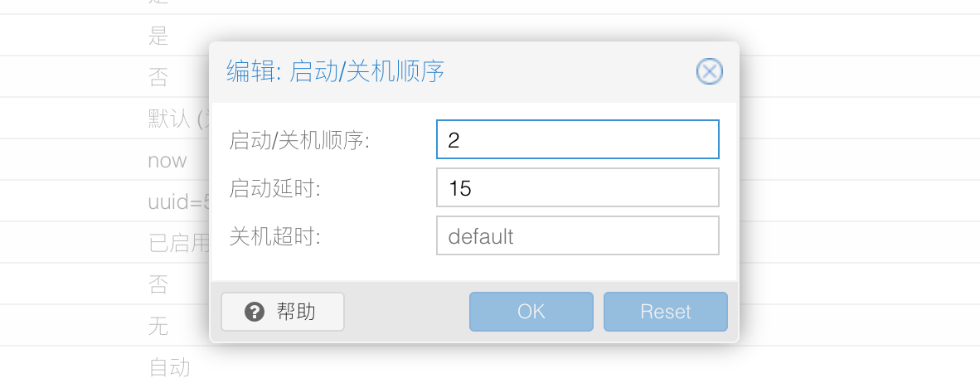Focus the 启动/关机顺序 field containing 2

pos(578,139)
